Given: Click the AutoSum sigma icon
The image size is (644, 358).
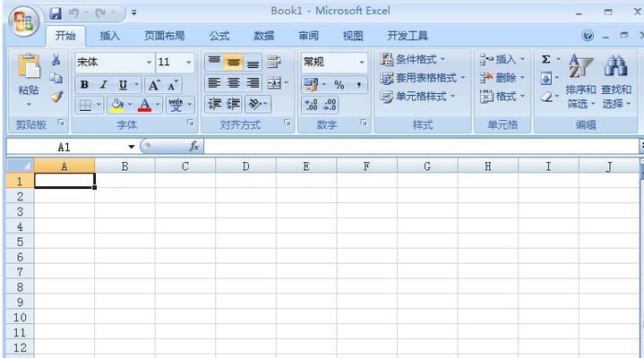Looking at the screenshot, I should [x=545, y=60].
